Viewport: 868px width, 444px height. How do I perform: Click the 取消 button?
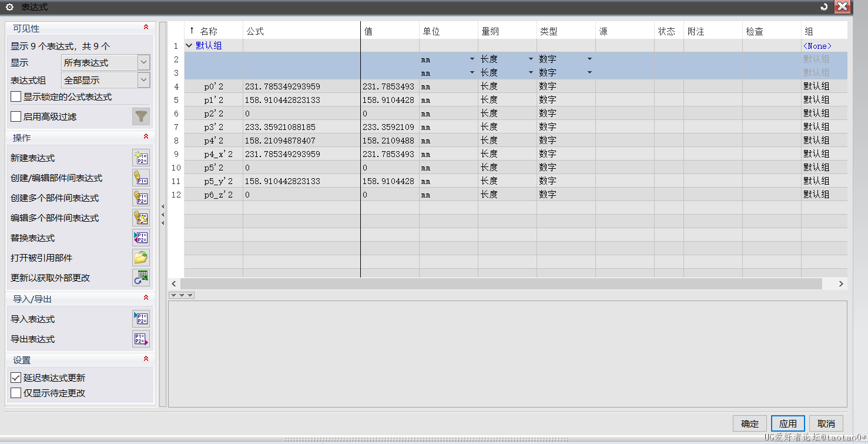pos(826,423)
